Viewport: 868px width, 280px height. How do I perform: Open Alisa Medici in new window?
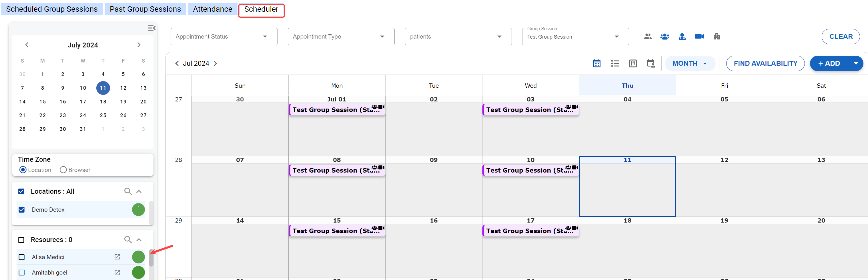[117, 257]
